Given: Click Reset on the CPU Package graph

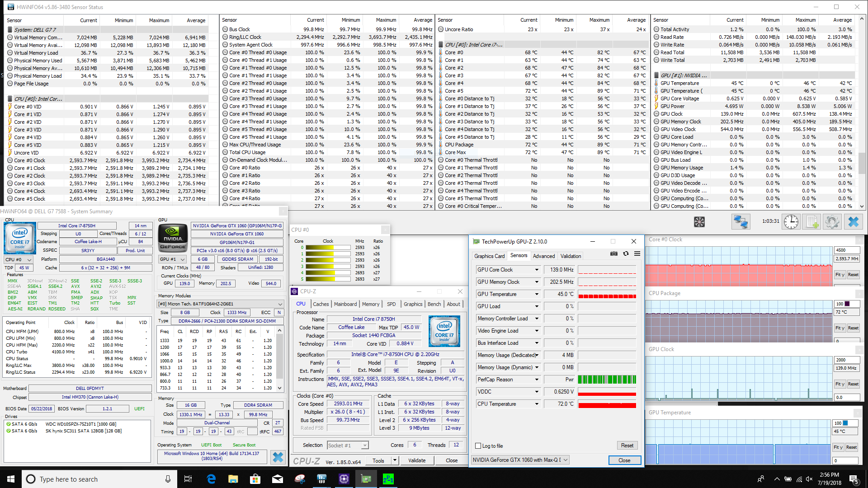Looking at the screenshot, I should 853,328.
